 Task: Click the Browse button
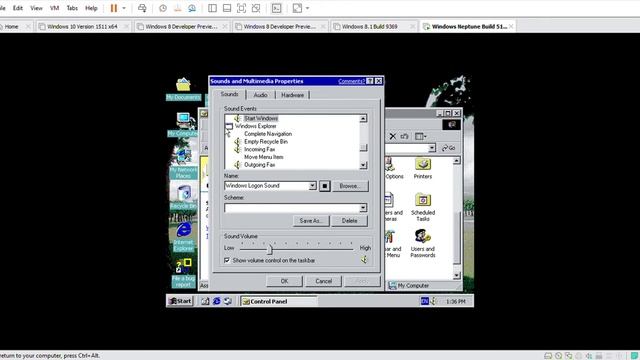point(349,186)
